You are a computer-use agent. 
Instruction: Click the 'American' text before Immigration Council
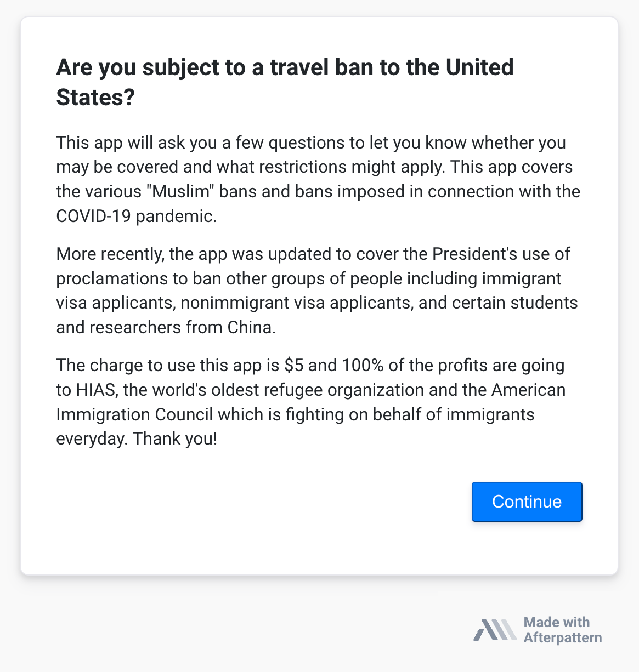pyautogui.click(x=528, y=390)
